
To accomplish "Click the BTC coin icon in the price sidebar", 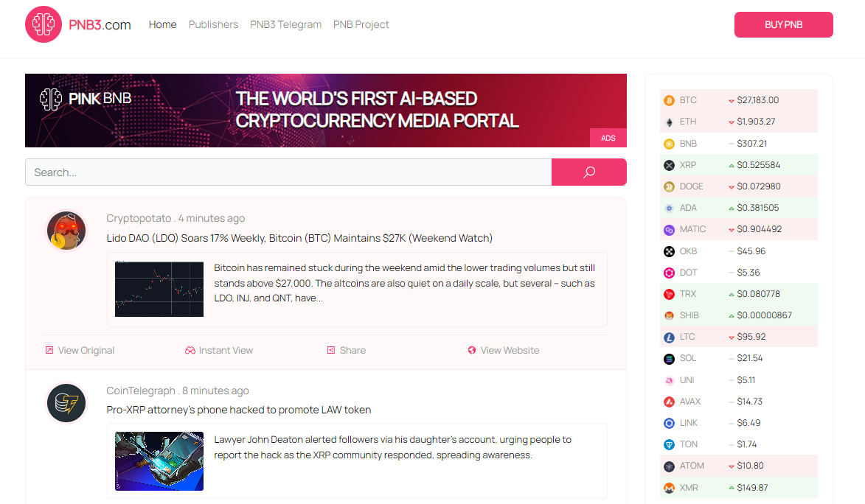I will pos(669,99).
